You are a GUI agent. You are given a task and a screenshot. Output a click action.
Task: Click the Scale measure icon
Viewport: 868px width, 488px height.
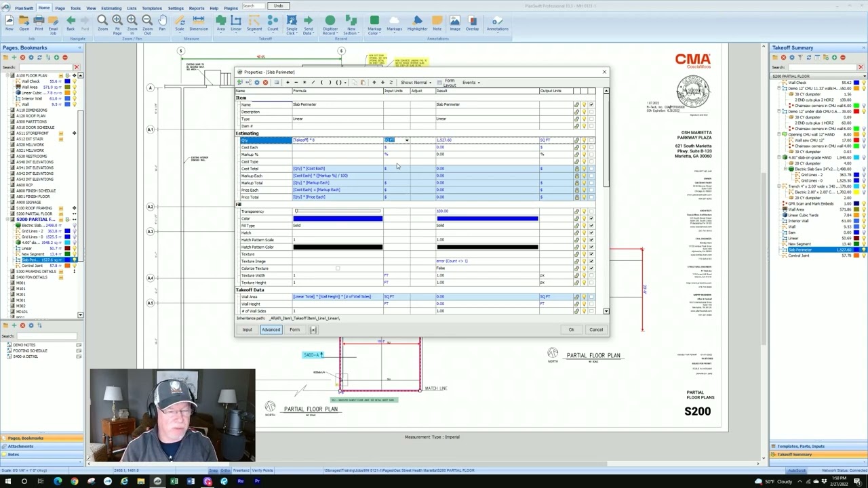[x=180, y=23]
